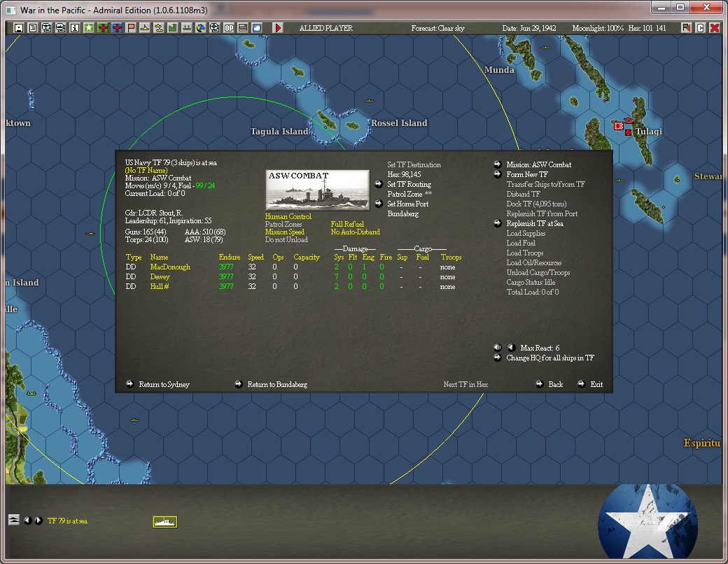This screenshot has width=728, height=564.
Task: Click the globe toolbar icon
Action: point(201,28)
